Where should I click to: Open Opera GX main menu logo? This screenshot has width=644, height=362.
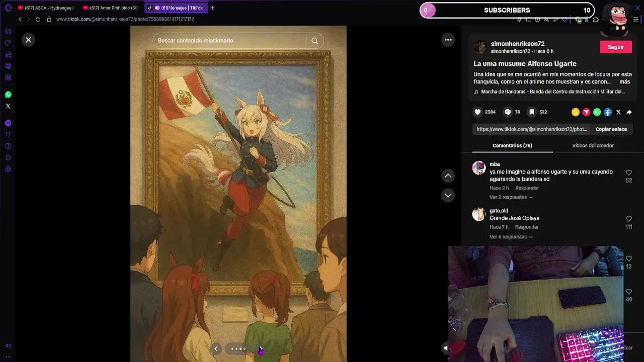coord(8,8)
